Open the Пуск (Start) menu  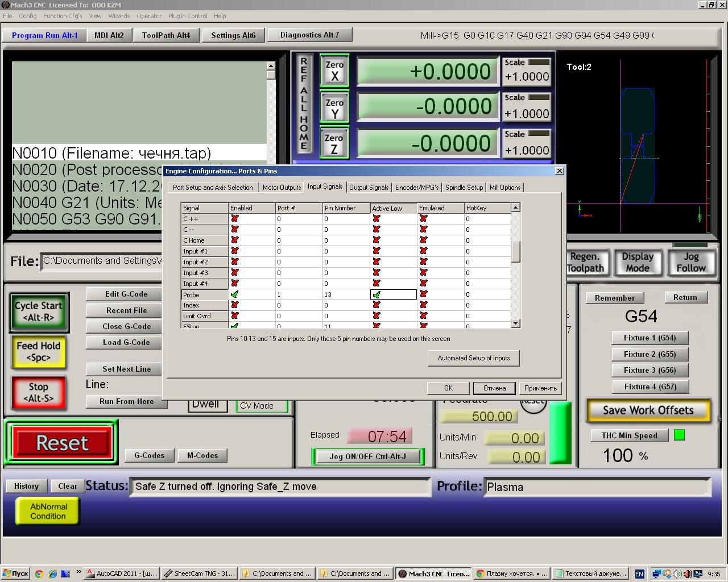click(x=15, y=573)
